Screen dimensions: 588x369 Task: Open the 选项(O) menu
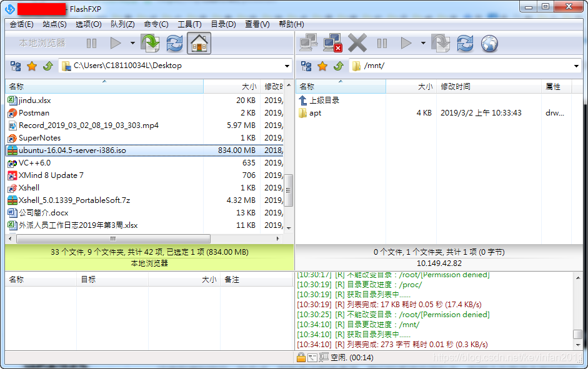89,24
